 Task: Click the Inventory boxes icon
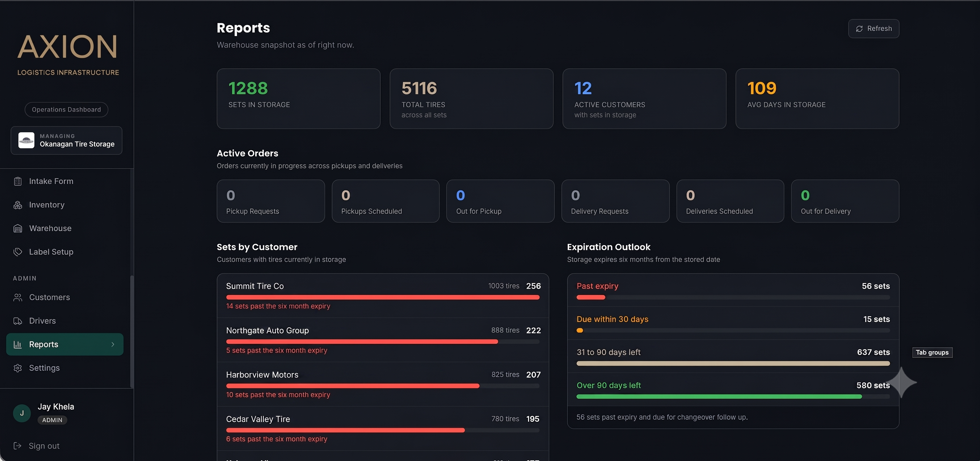[x=17, y=205]
